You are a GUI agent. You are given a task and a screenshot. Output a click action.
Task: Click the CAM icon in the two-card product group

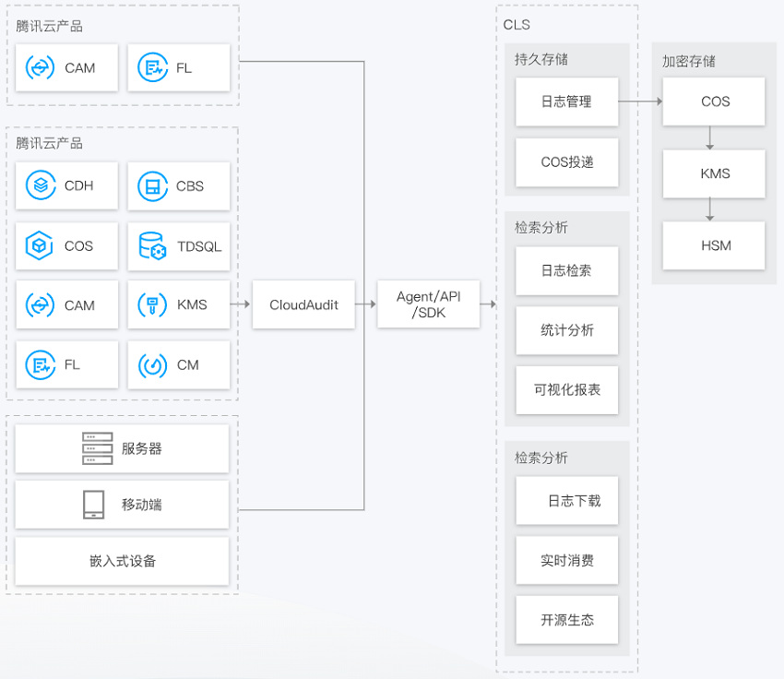[x=40, y=67]
